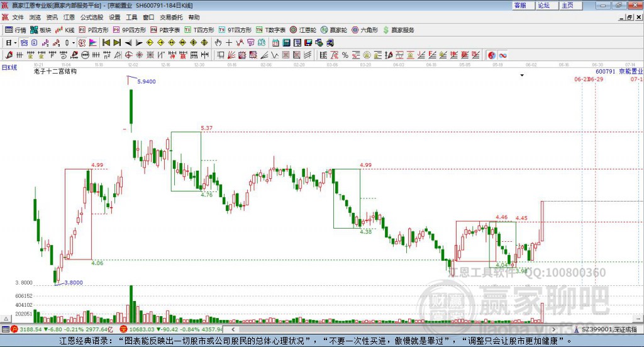Click the 5.9400 high price label
Viewport: 644px width, 347px height.
pyautogui.click(x=147, y=81)
